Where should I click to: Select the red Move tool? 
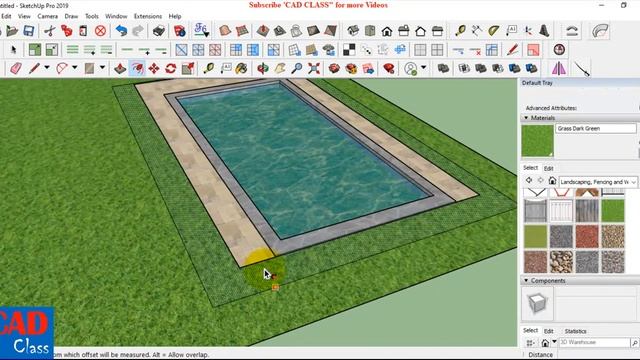pos(154,68)
